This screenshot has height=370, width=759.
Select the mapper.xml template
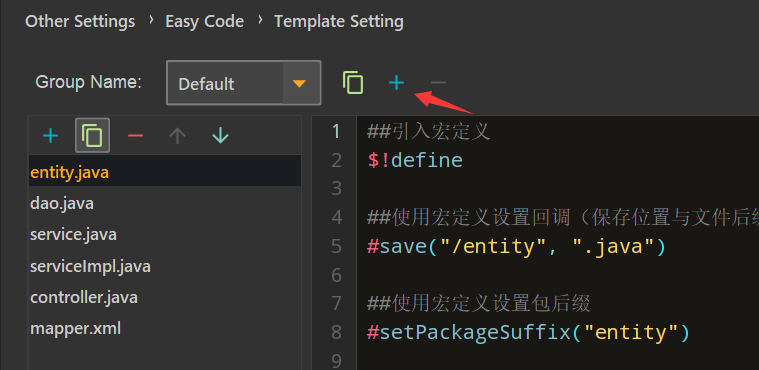tap(165, 328)
